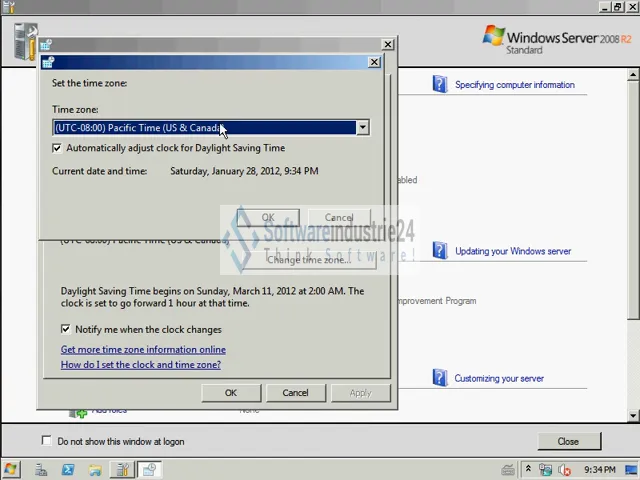Screen dimensions: 640x480
Task: Check Do not show this window at logon
Action: [47, 441]
